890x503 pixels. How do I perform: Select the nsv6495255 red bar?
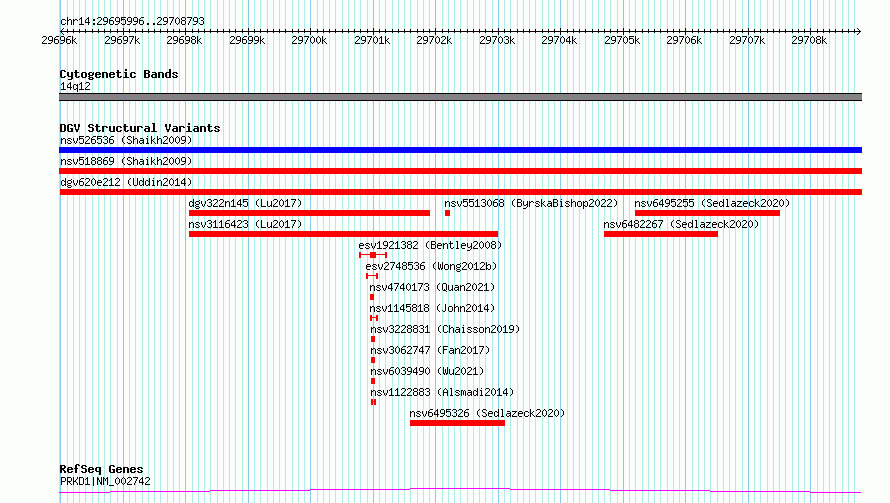(x=707, y=213)
